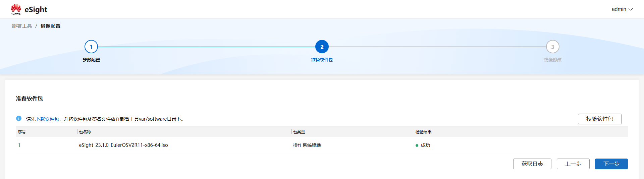
Task: Click the Huawei logo icon
Action: click(16, 9)
